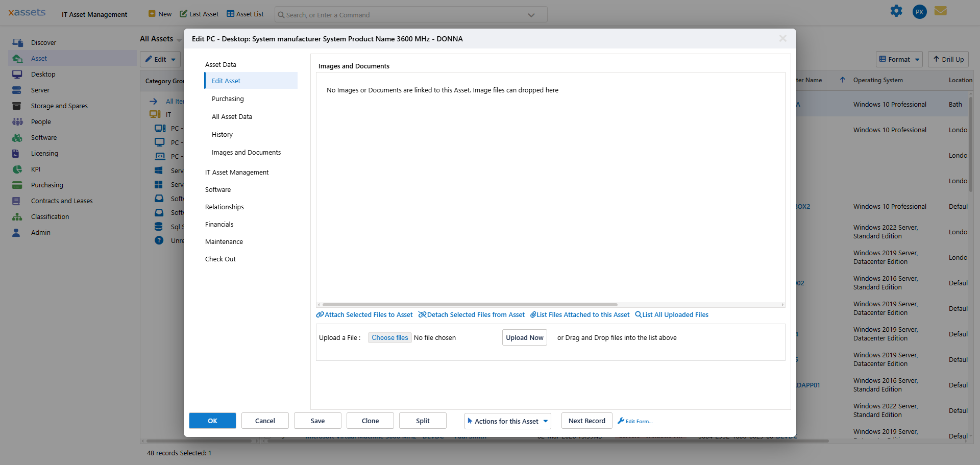Click the Upload Now button
This screenshot has height=465, width=980.
pyautogui.click(x=524, y=337)
